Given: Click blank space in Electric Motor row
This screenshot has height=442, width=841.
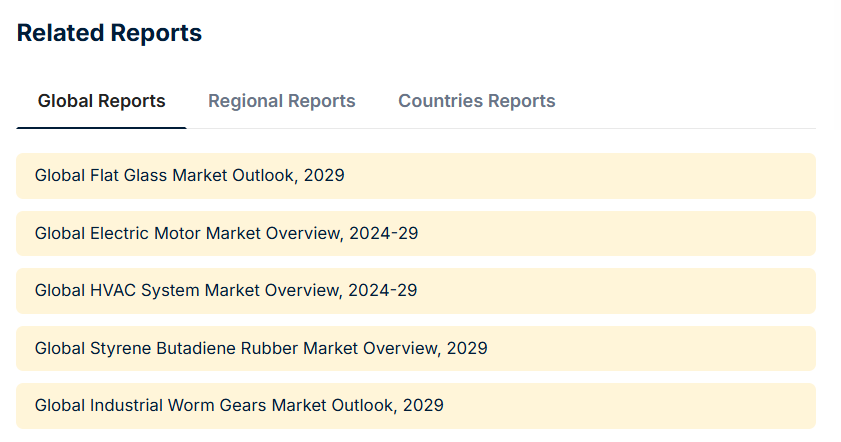Looking at the screenshot, I should (x=620, y=233).
